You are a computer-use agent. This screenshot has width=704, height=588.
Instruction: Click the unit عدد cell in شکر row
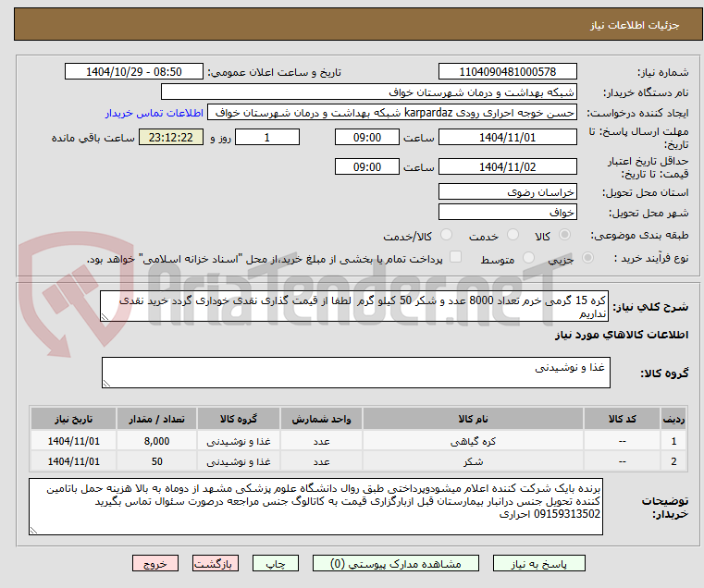coord(321,461)
